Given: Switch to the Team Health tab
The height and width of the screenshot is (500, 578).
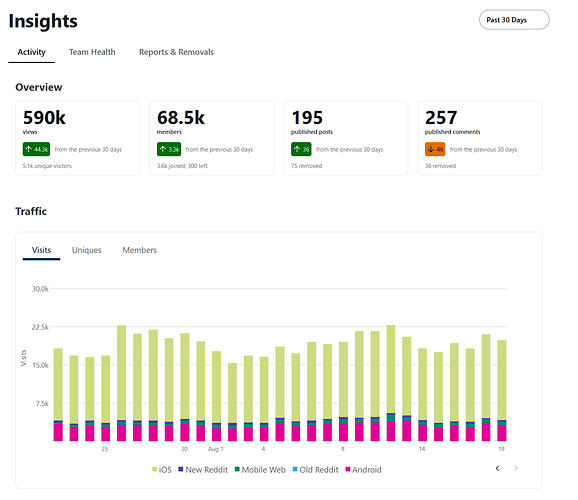Looking at the screenshot, I should (x=92, y=52).
